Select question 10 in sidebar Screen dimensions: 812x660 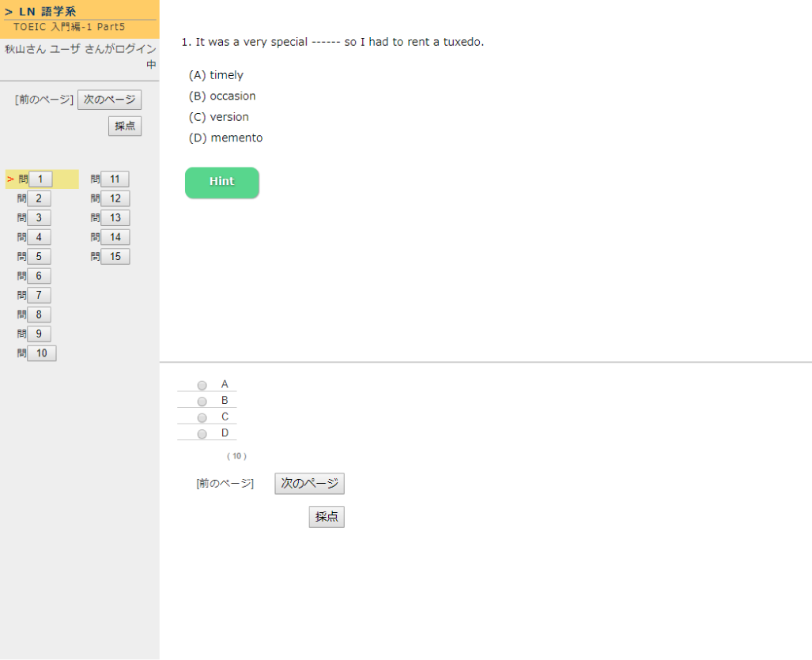(41, 353)
